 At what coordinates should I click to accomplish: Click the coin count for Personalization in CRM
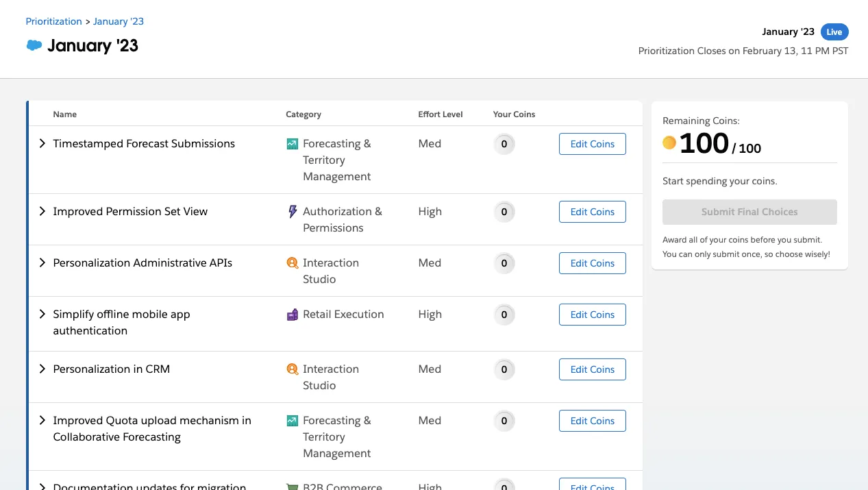(x=504, y=369)
